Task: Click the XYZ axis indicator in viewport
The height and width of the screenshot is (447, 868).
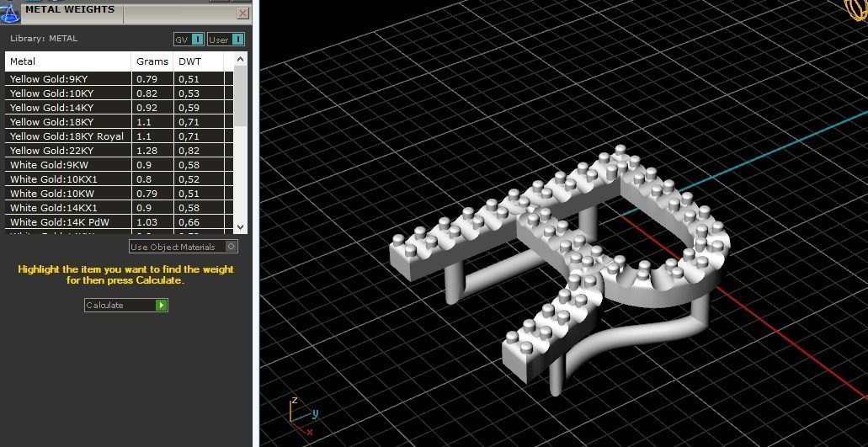Action: pyautogui.click(x=303, y=416)
